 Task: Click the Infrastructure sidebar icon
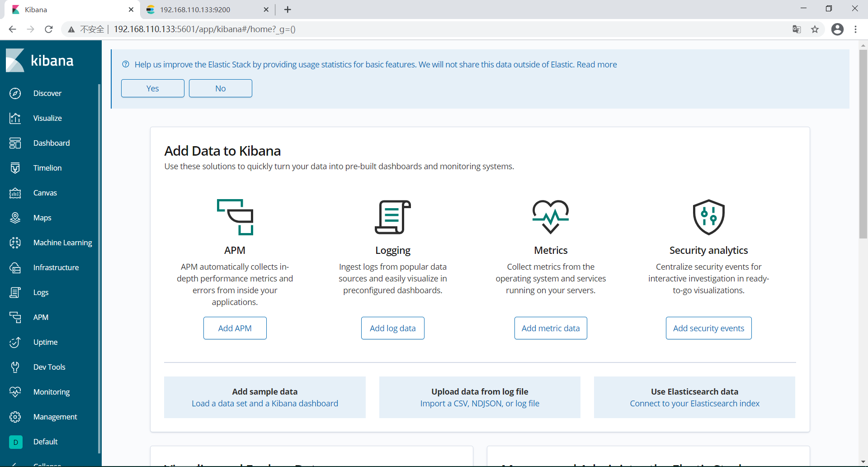point(15,267)
